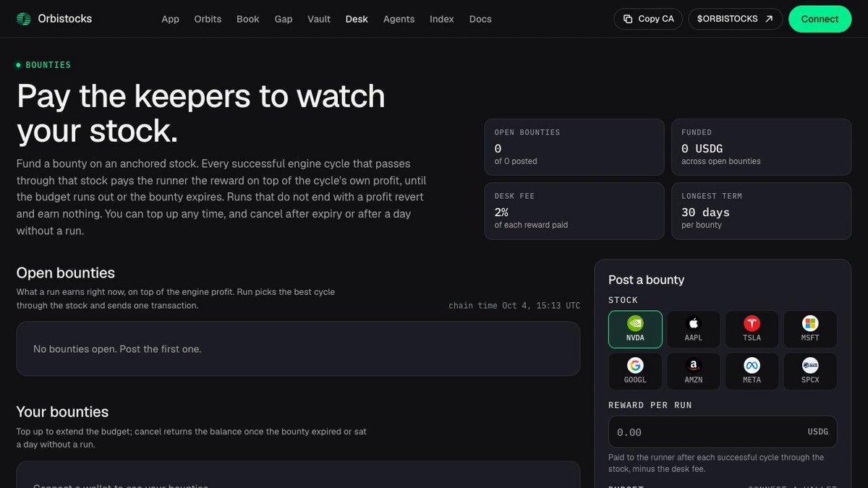This screenshot has width=868, height=488.
Task: Open the Docs nav item
Action: pos(480,19)
